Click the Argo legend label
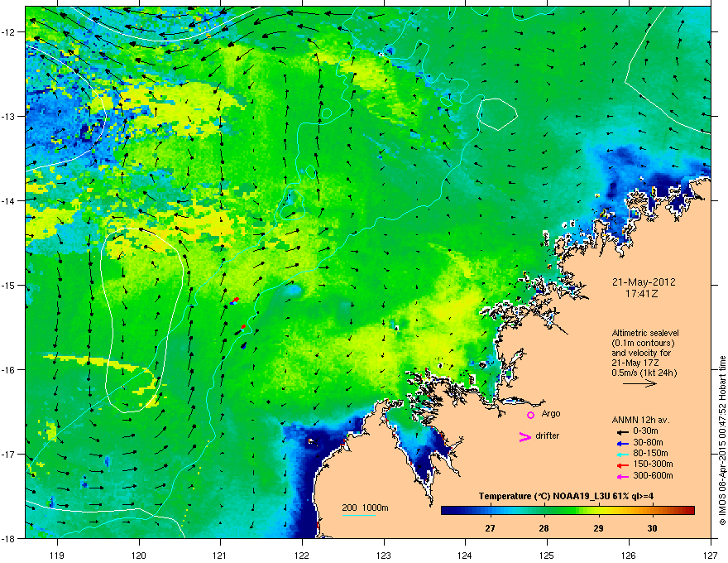The image size is (728, 563). click(x=551, y=413)
